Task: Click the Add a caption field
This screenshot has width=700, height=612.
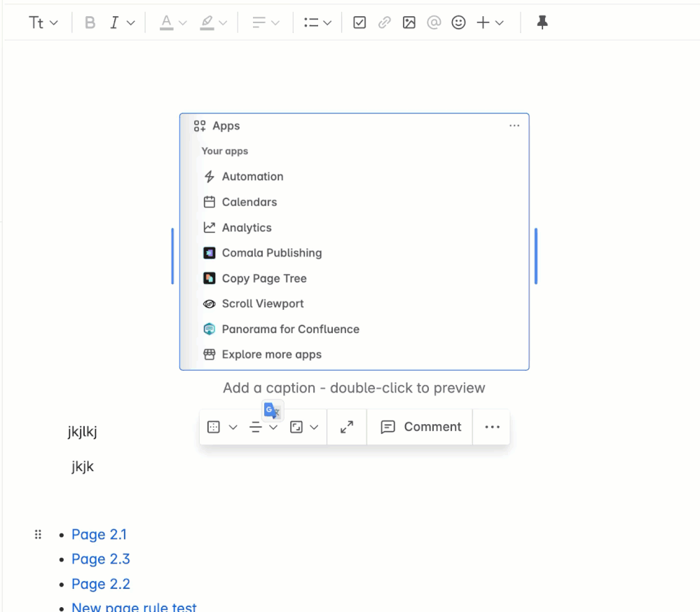Action: coord(354,388)
